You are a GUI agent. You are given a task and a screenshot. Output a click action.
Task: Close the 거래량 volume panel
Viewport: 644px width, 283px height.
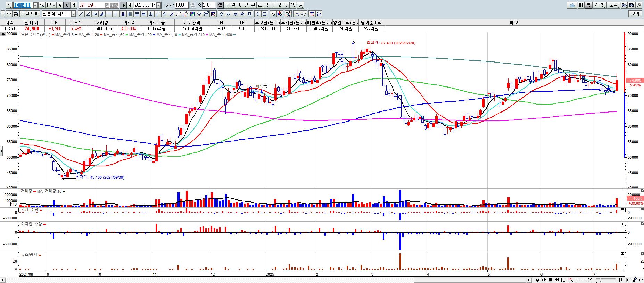coord(642,190)
